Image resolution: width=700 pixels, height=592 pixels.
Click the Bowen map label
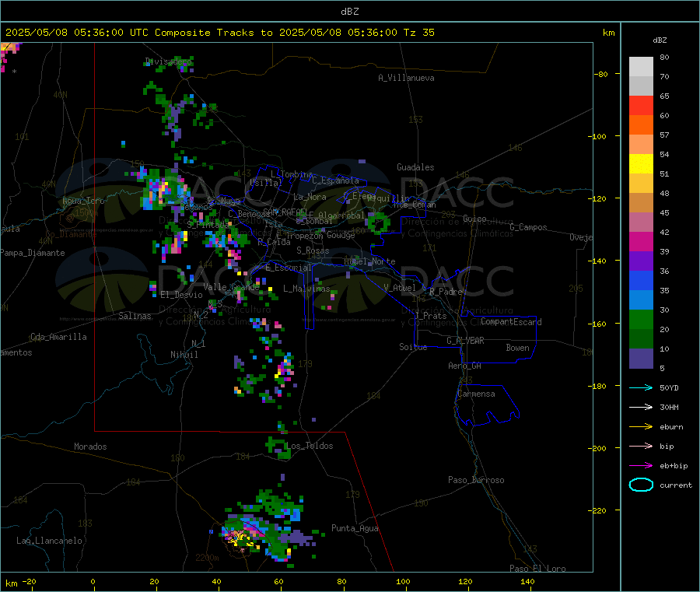tap(517, 347)
